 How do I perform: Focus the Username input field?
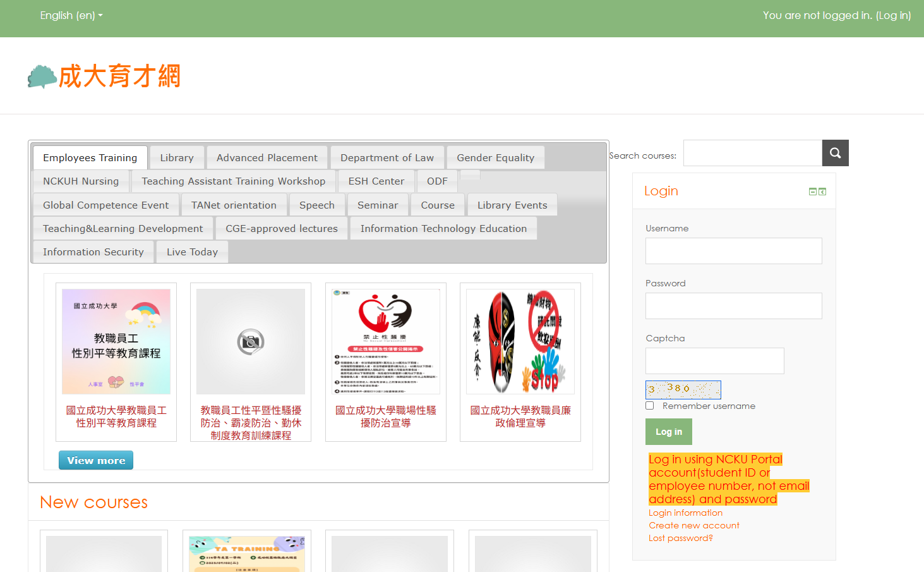[733, 251]
